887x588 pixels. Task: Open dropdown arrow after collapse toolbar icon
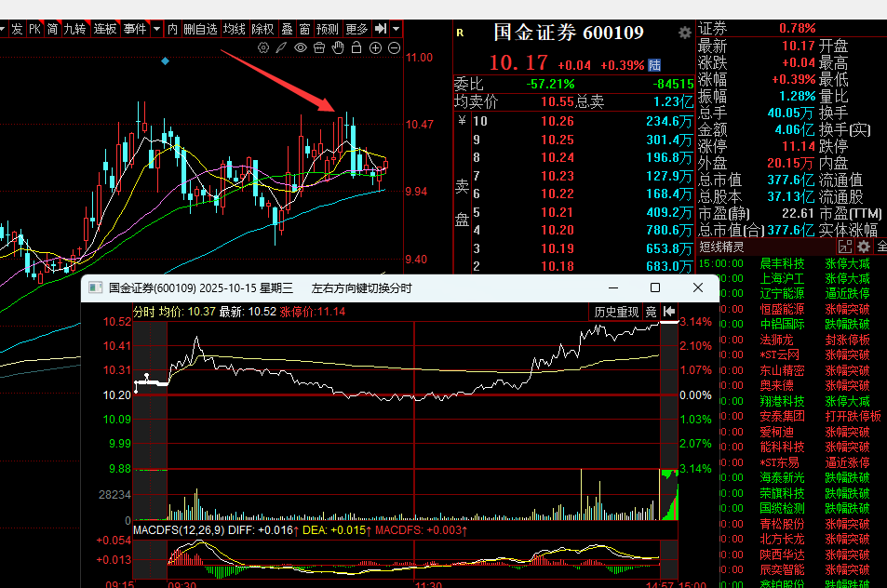396,28
